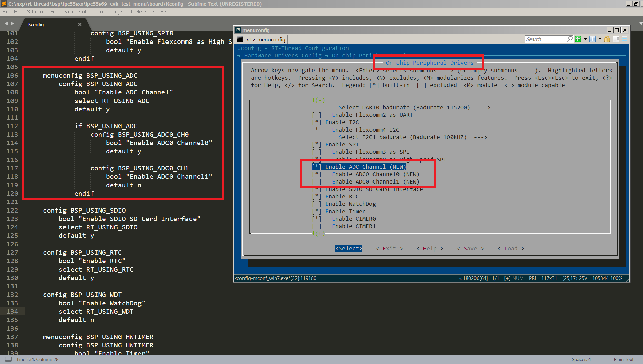Click the green new console plus icon
The width and height of the screenshot is (643, 364).
578,39
